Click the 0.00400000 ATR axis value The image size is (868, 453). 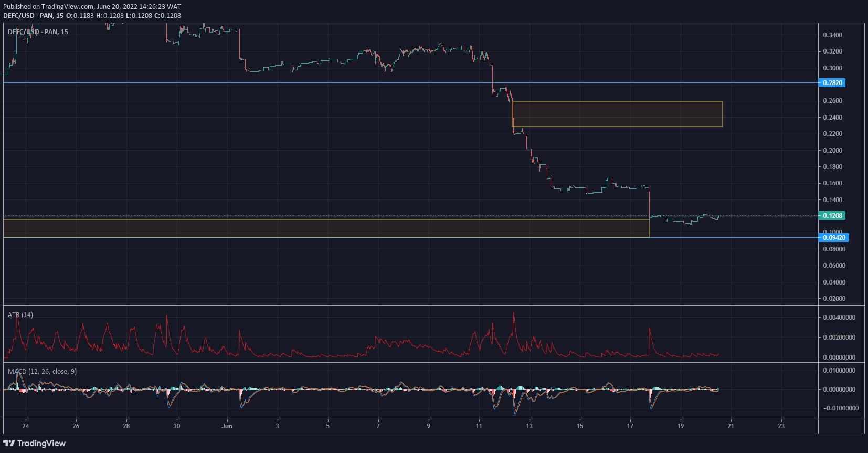(839, 318)
